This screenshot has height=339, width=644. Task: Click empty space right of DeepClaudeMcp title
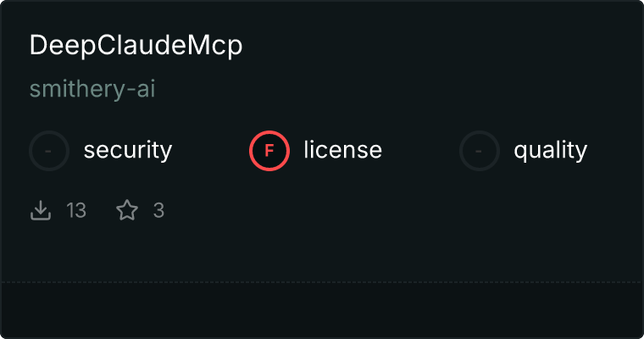pyautogui.click(x=440, y=45)
